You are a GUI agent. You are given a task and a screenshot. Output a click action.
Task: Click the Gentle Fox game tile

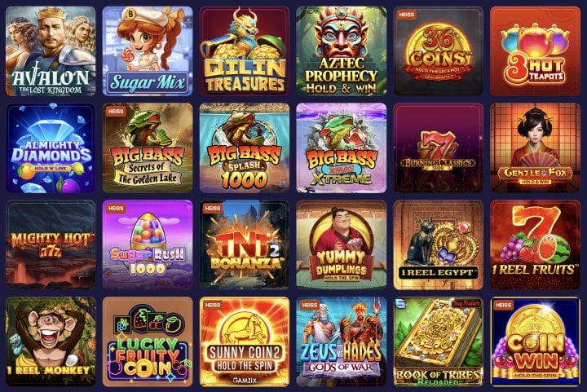click(536, 148)
